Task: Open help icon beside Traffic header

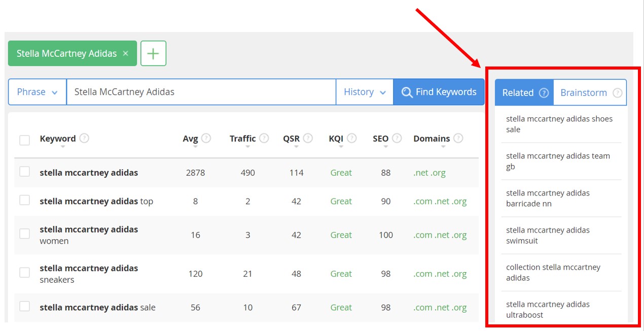Action: tap(264, 138)
